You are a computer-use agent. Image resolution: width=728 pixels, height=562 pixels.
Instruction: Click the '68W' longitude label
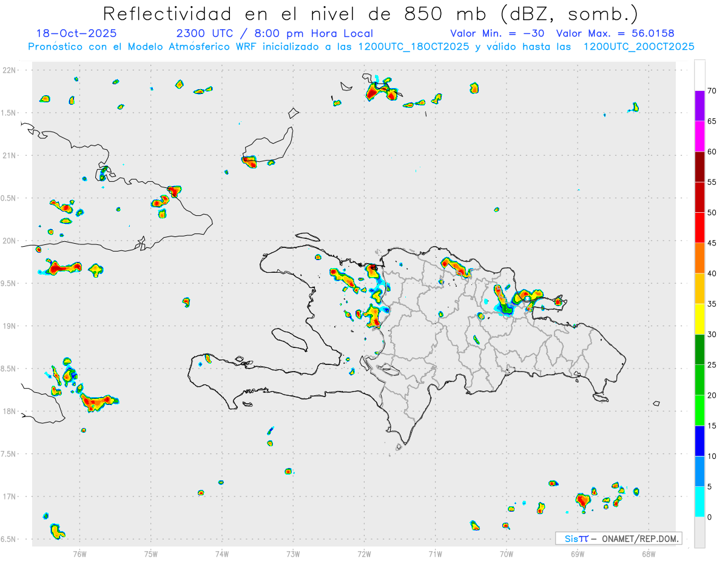[x=649, y=554]
